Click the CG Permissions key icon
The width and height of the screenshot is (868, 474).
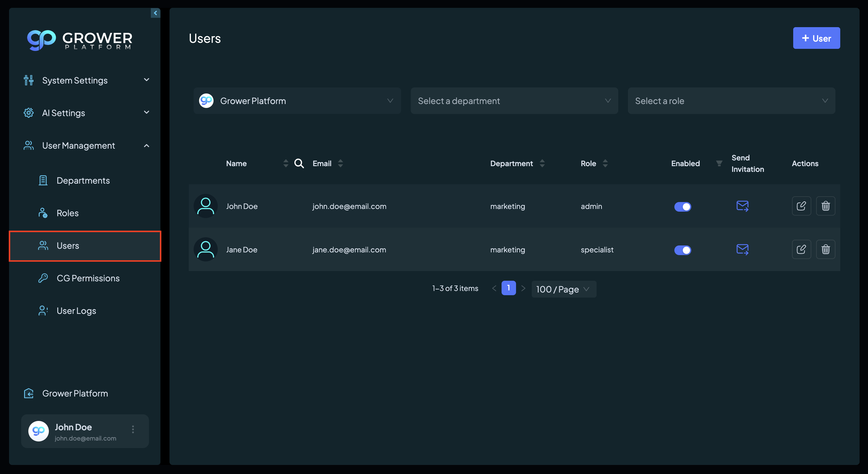(x=43, y=278)
